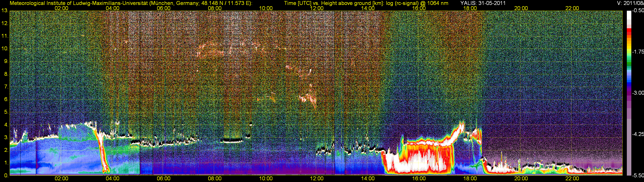Click the -4.25 color scale value
Image resolution: width=644 pixels, height=182 pixels.
pyautogui.click(x=638, y=134)
